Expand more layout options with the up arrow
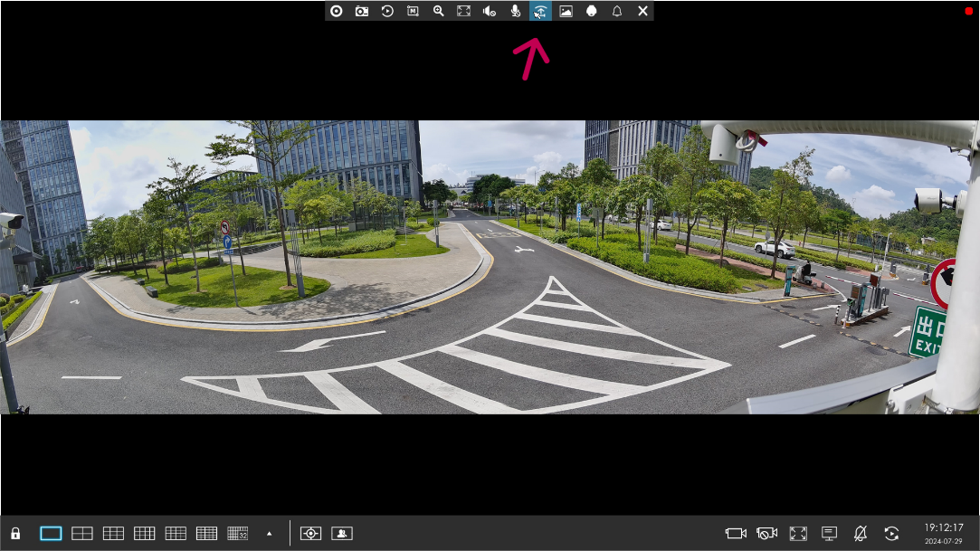 tap(270, 534)
